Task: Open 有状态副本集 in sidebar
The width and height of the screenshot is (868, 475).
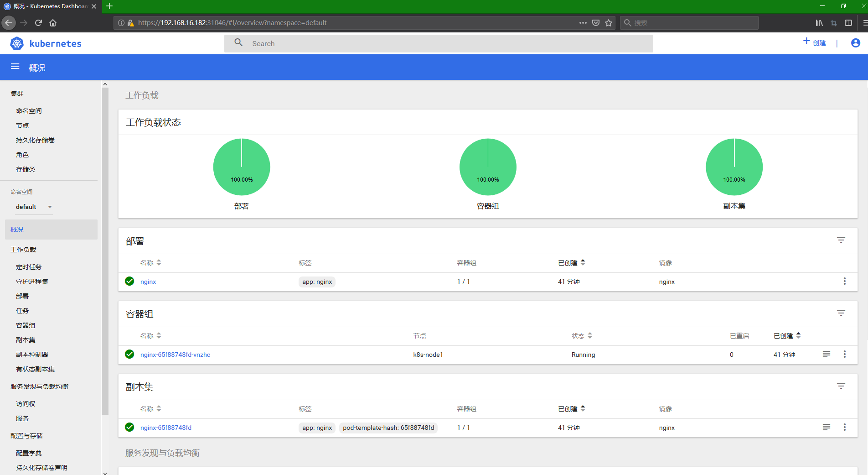Action: 35,369
